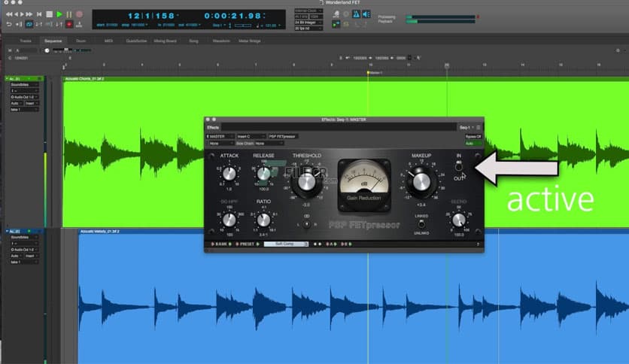Click the tempo slider in counter display

click(243, 26)
